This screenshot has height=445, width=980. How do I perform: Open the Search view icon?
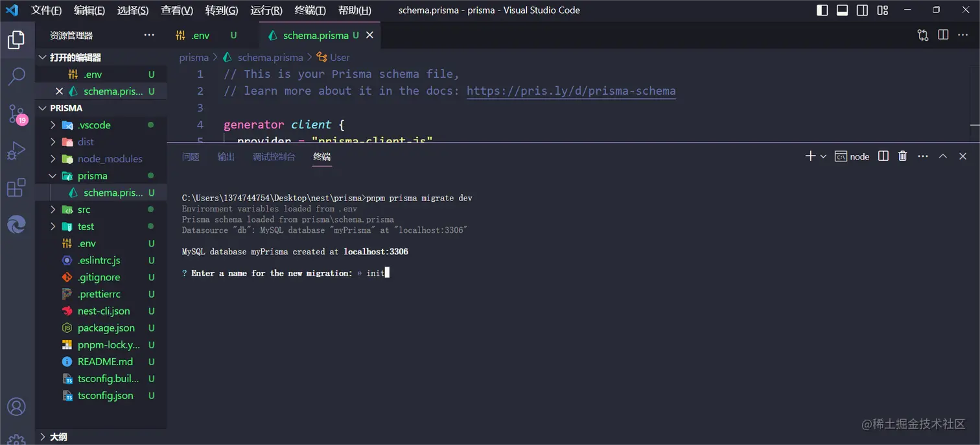[x=16, y=76]
